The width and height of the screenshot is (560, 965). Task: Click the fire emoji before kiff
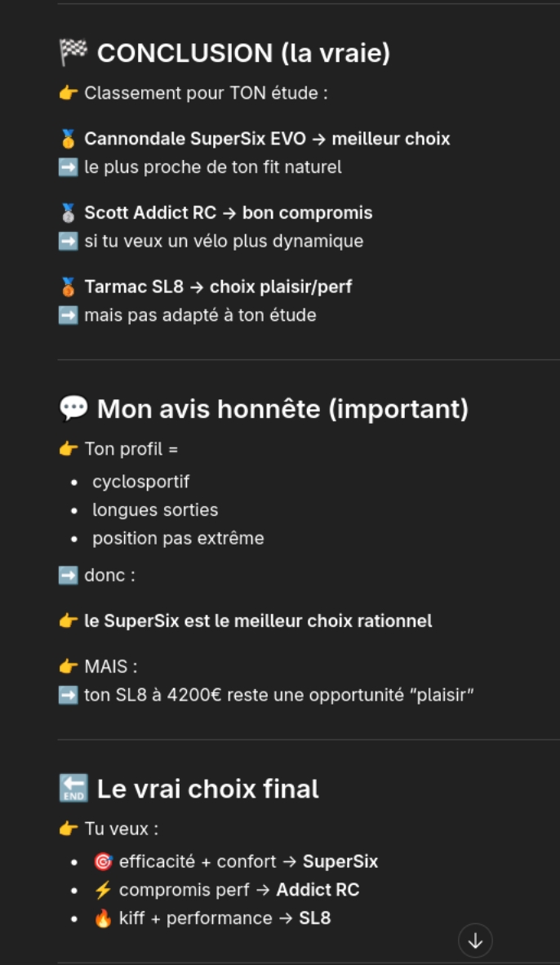pyautogui.click(x=103, y=918)
